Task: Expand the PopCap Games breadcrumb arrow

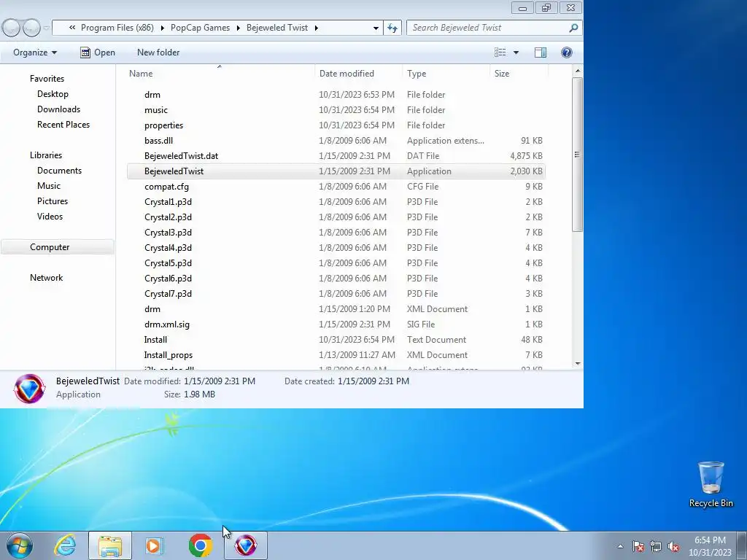Action: (x=239, y=28)
